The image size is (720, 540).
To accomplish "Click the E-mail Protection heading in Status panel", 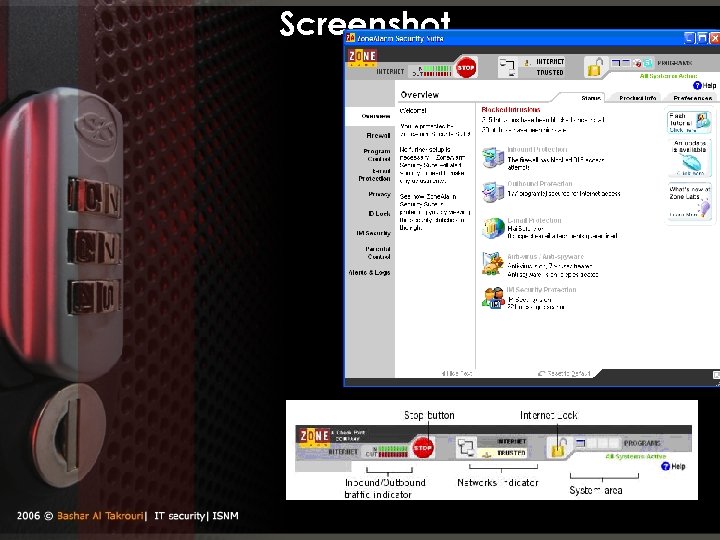I will (534, 220).
